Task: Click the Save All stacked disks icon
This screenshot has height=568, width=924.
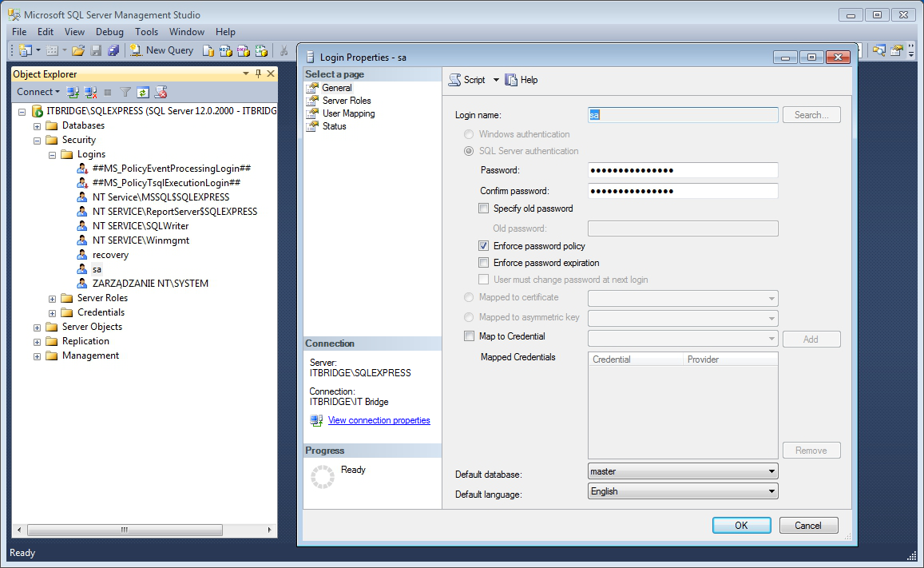Action: pyautogui.click(x=113, y=50)
